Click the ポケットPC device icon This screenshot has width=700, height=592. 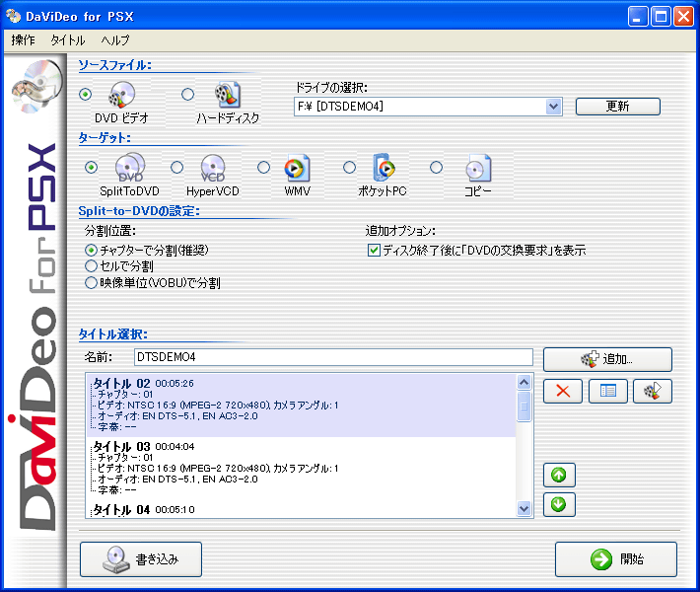coord(384,167)
